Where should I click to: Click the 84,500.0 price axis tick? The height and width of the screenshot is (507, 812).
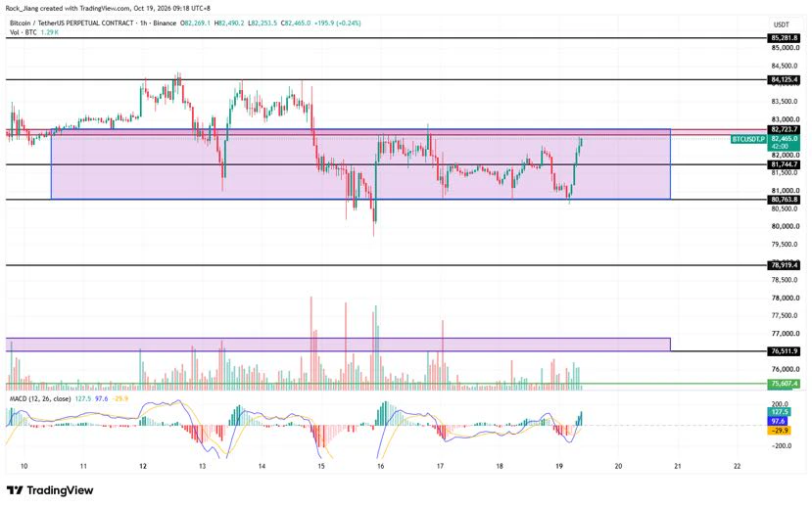(x=786, y=67)
